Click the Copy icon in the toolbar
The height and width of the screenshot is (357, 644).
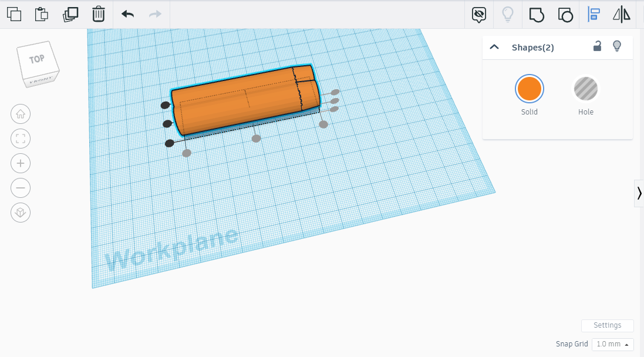(14, 14)
